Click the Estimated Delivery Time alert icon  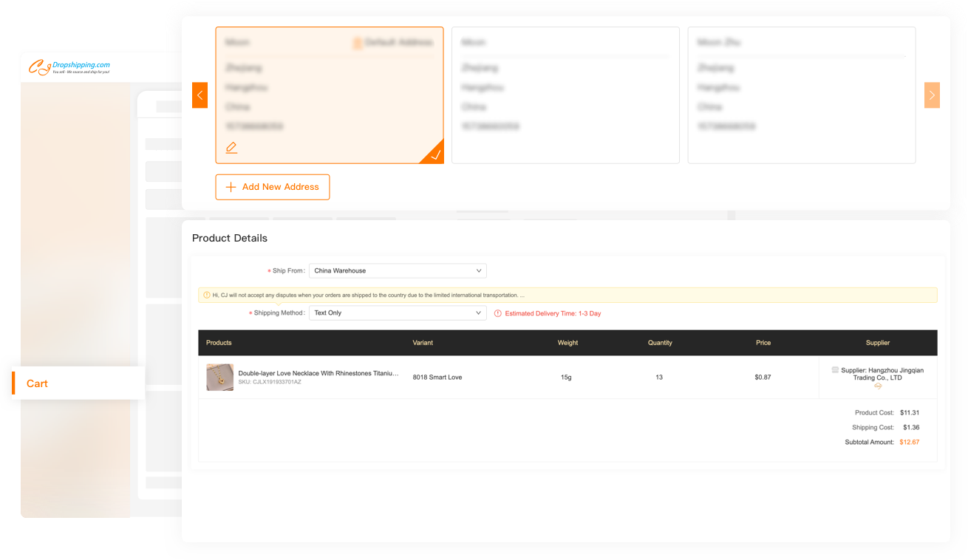tap(498, 313)
